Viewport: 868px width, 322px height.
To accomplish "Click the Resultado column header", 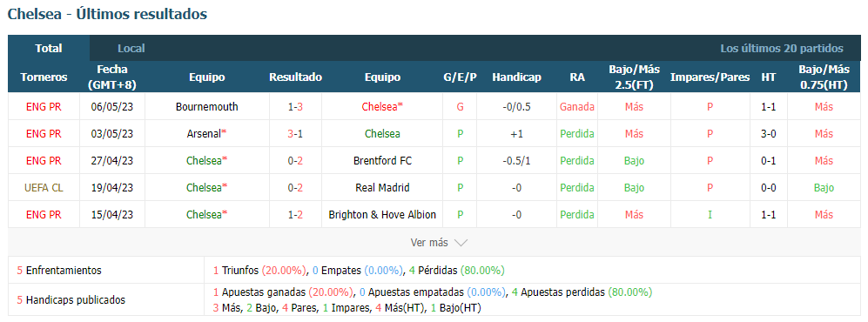I will pos(296,77).
